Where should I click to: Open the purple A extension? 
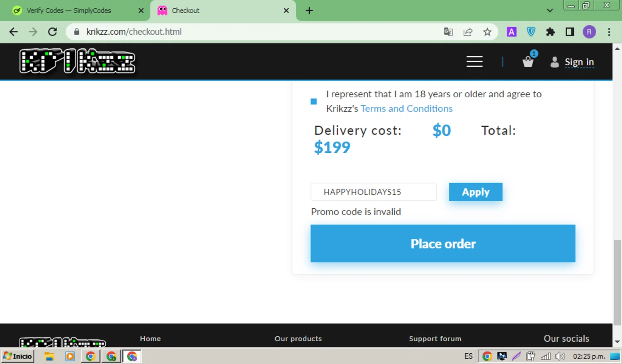pos(512,32)
